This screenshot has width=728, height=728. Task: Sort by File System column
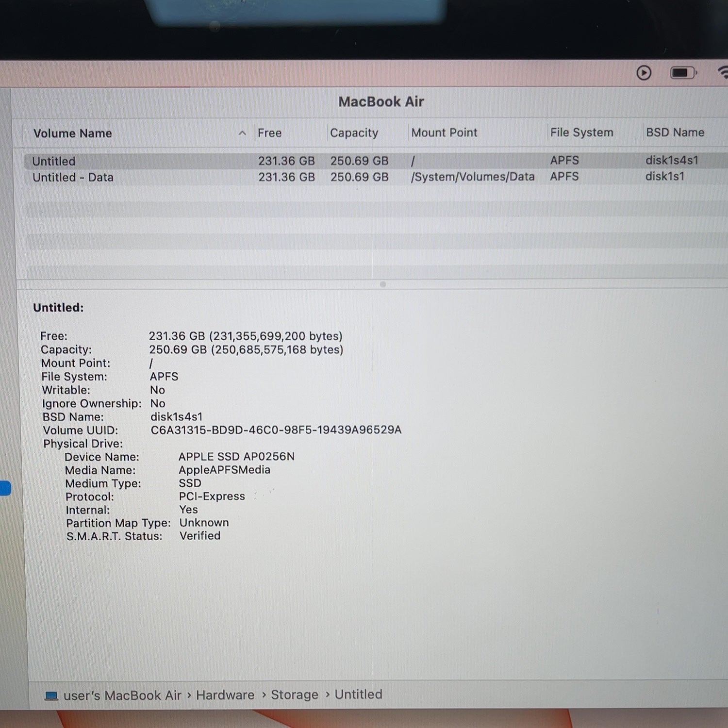point(581,132)
